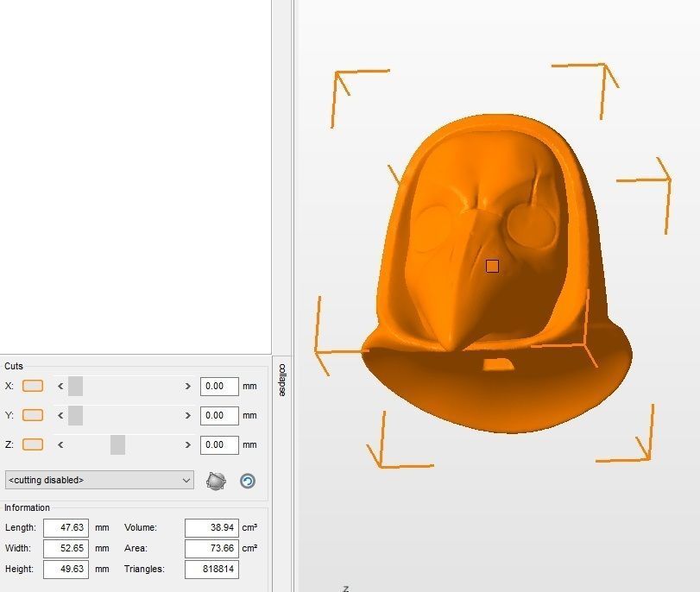This screenshot has width=700, height=592.
Task: Toggle the Z cut plane button
Action: [x=33, y=444]
